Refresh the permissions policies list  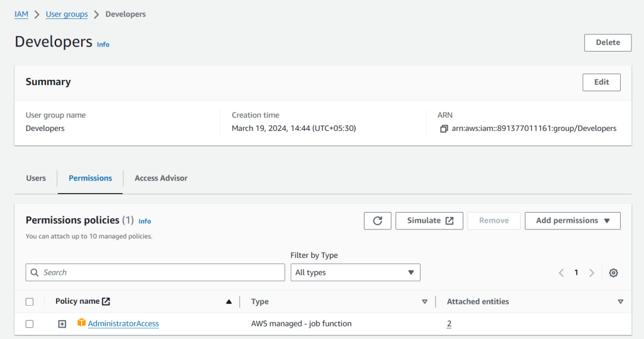378,221
